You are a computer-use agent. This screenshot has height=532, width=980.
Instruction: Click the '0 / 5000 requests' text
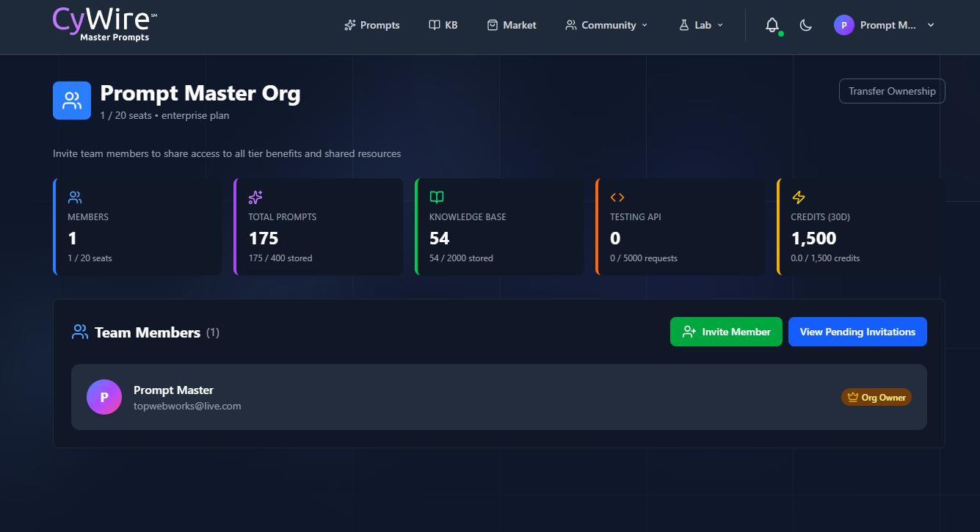(644, 258)
